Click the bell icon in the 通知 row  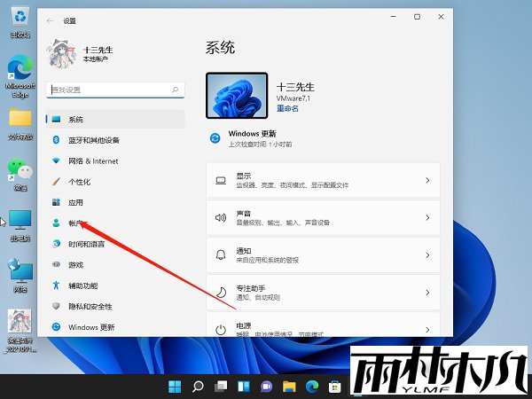221,254
